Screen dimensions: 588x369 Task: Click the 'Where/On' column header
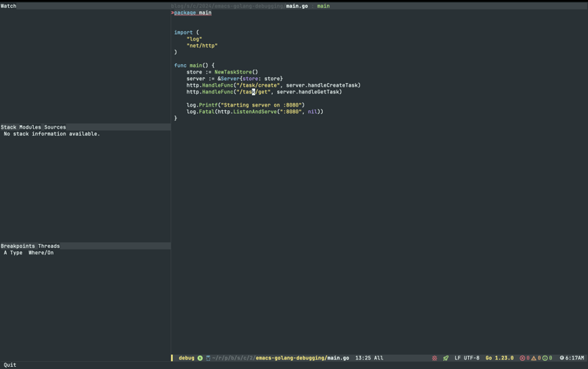click(x=41, y=253)
